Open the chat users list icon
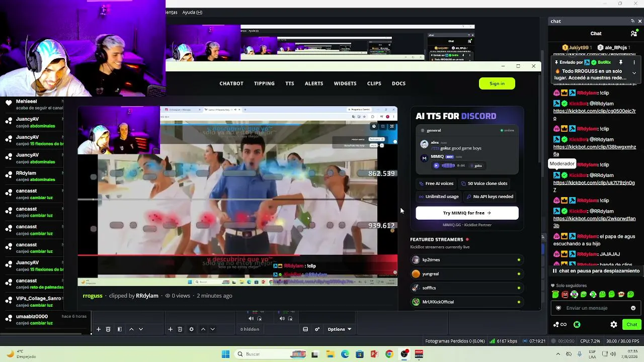The height and width of the screenshot is (362, 644). click(634, 33)
